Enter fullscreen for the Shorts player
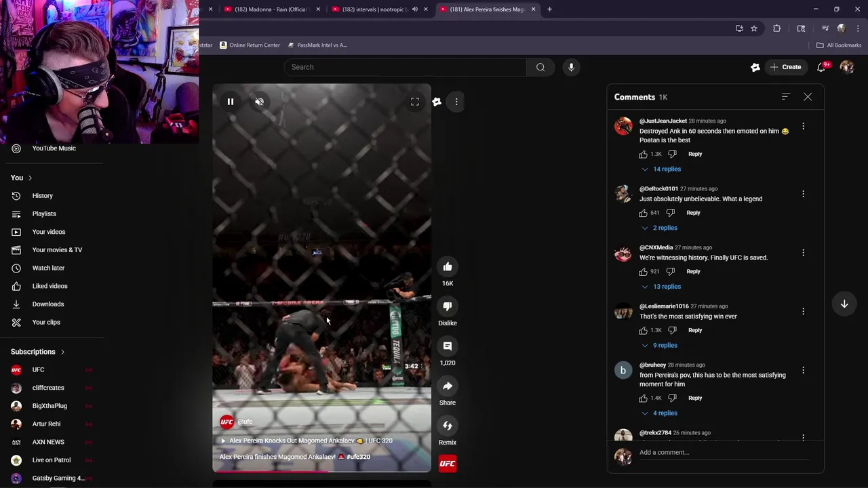The width and height of the screenshot is (868, 488). coord(415,102)
